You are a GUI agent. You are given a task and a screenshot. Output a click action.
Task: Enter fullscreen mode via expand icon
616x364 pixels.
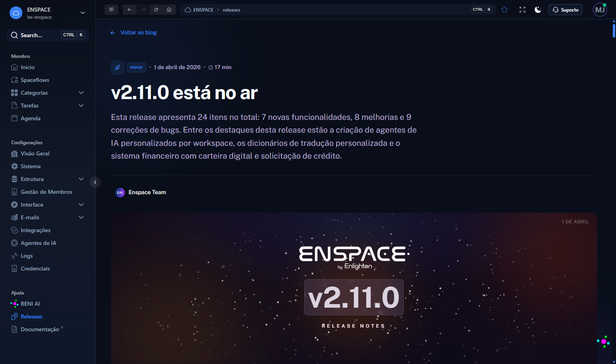[522, 10]
